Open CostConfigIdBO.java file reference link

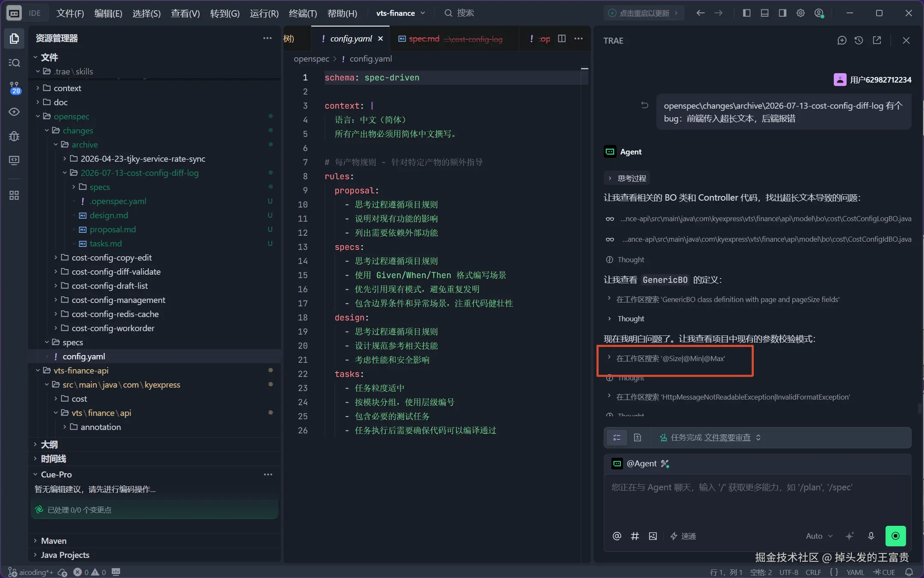coord(766,239)
